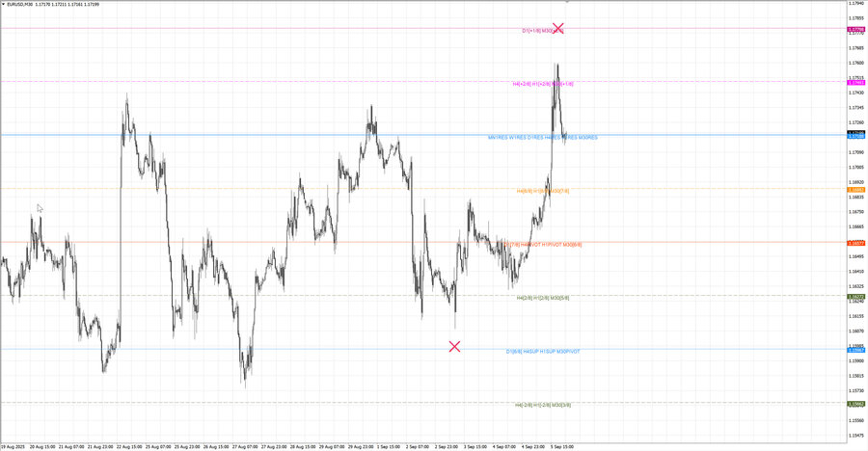
Task: Click the '27 Aug 07:00' time axis label
Action: point(245,446)
